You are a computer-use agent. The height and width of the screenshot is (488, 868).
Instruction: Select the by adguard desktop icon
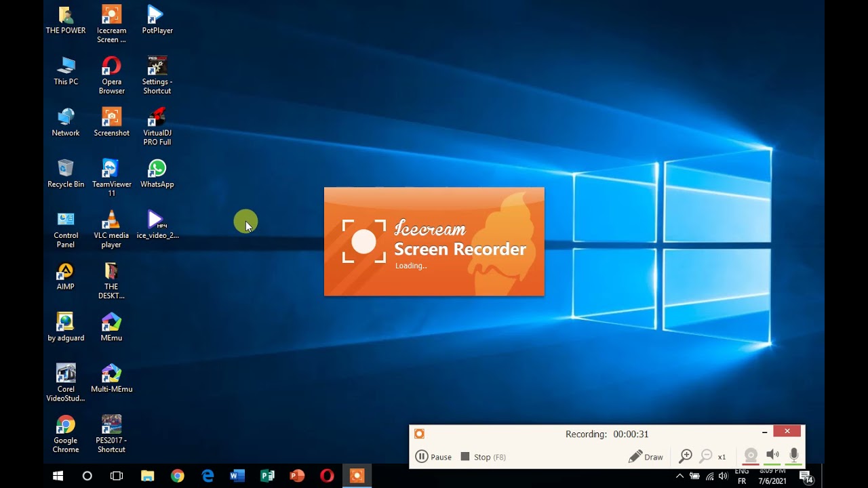(66, 328)
